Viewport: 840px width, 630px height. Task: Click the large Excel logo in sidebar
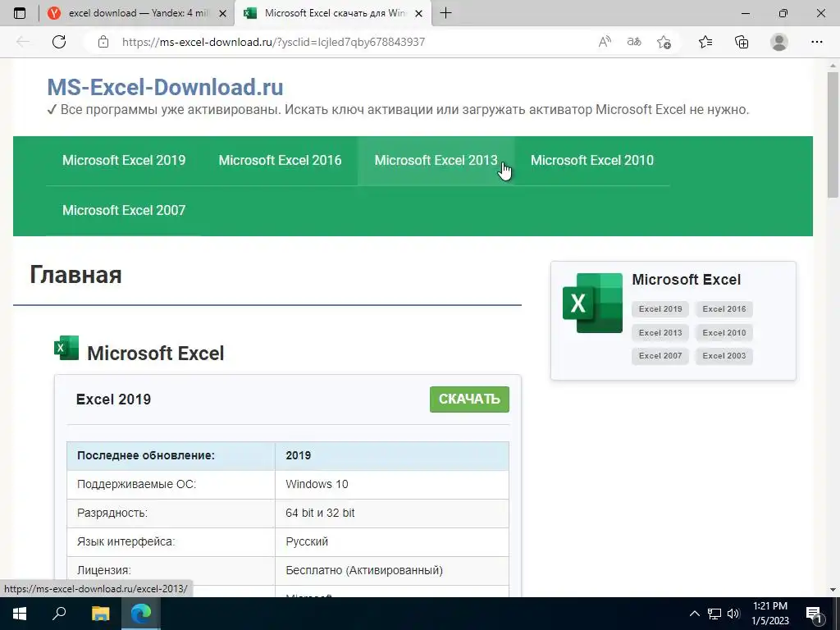tap(592, 303)
